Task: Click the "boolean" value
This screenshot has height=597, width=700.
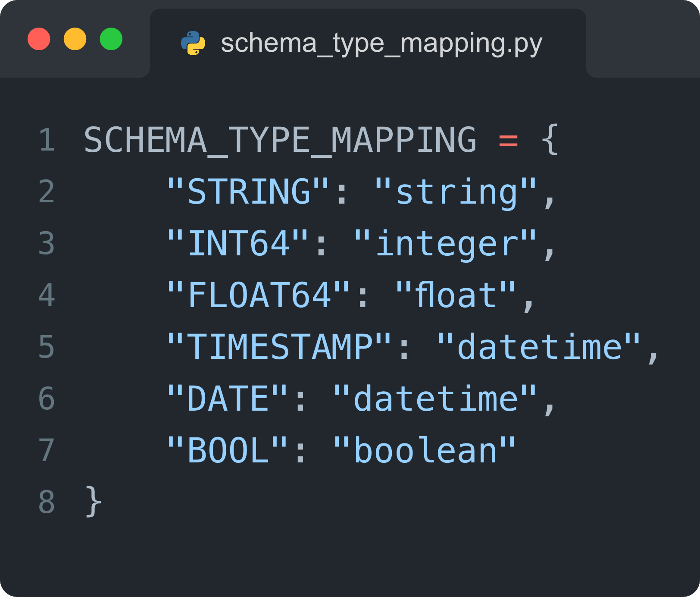Action: [425, 450]
